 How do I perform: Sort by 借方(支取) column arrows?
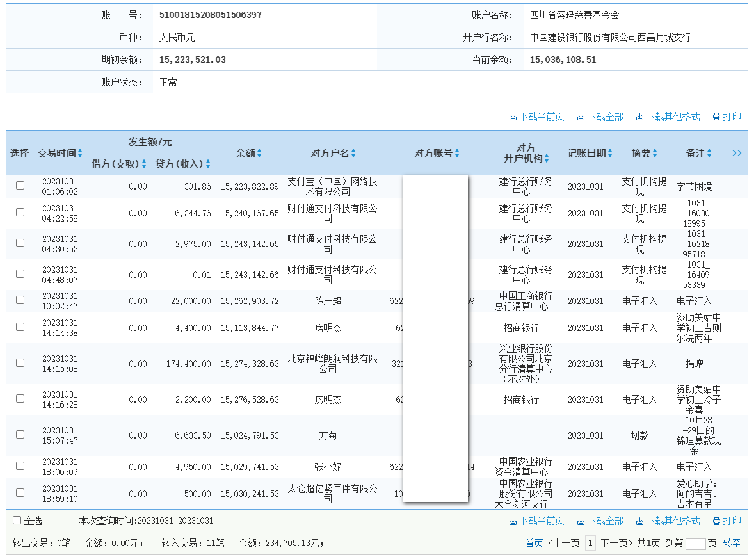click(x=143, y=164)
